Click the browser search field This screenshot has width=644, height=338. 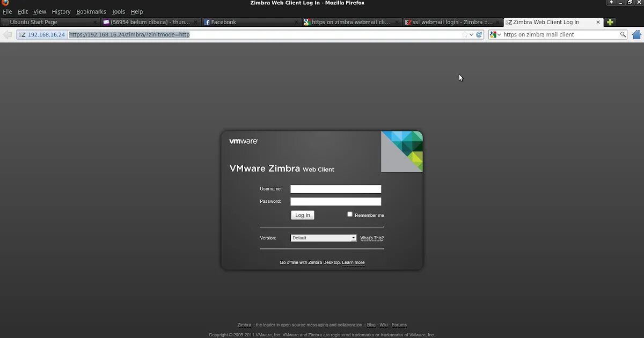(x=560, y=34)
